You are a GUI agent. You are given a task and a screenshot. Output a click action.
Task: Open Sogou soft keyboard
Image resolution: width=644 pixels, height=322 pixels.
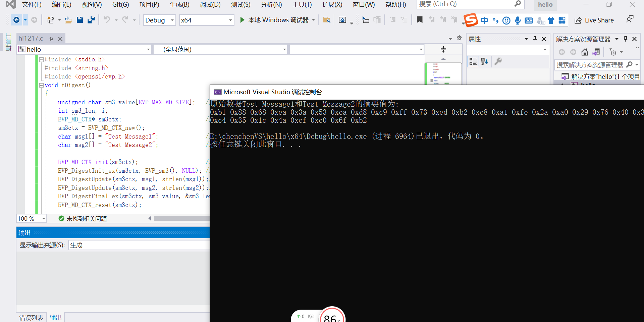point(529,20)
